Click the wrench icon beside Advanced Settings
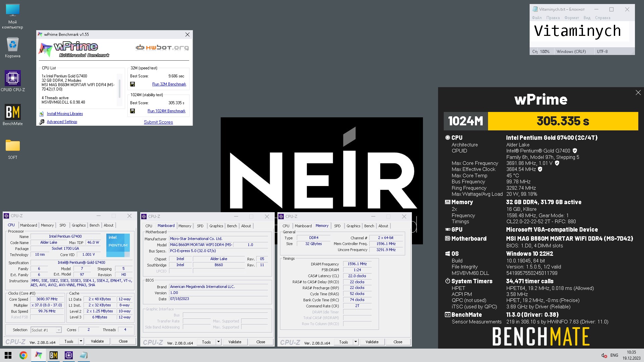644x362 pixels. coord(42,122)
